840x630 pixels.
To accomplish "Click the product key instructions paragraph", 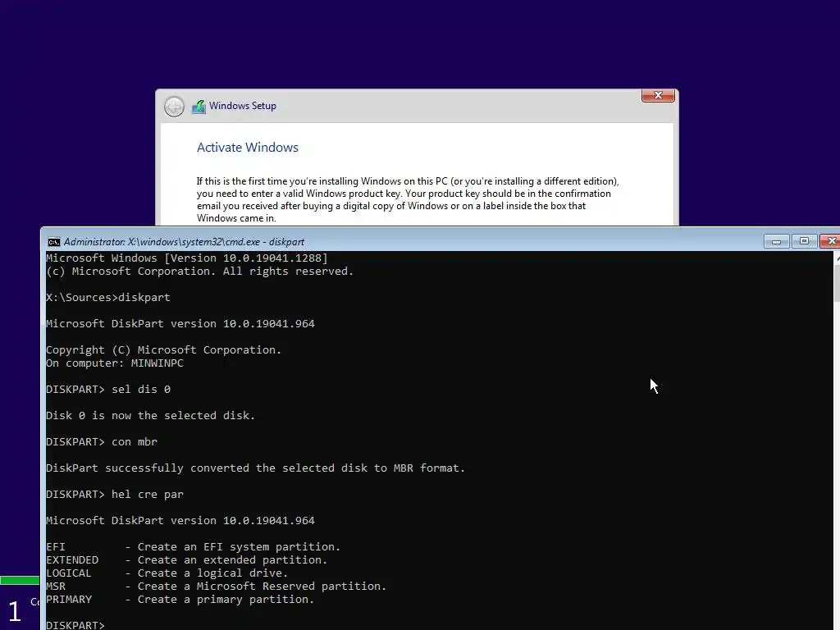I will pos(408,200).
